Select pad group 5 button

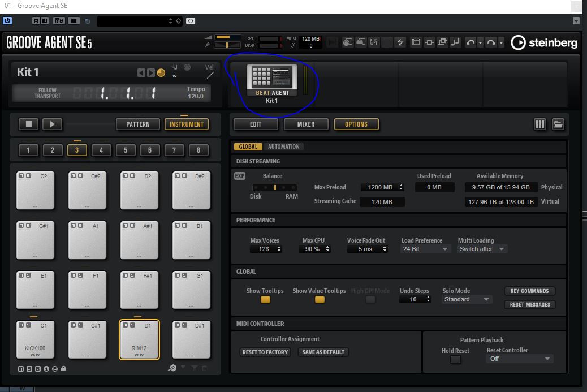pos(126,150)
